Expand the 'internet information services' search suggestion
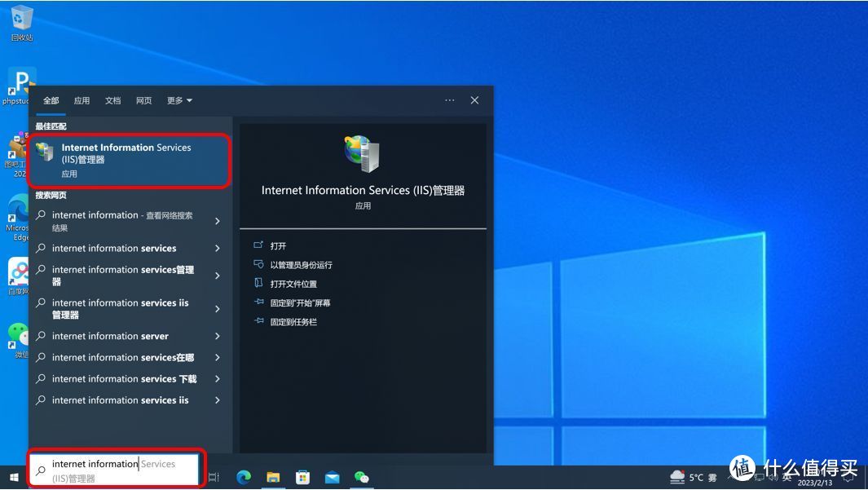This screenshot has width=868, height=490. click(216, 248)
